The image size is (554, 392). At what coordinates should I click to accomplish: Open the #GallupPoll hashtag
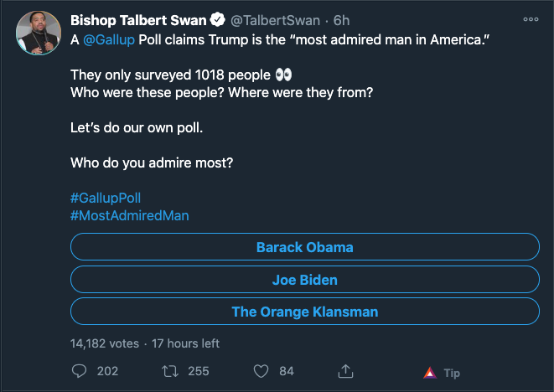(106, 198)
